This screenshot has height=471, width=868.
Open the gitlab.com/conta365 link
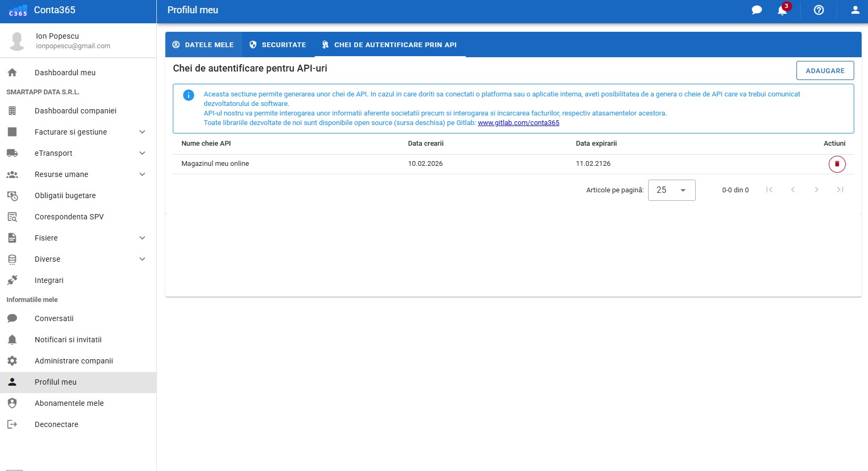[x=518, y=123]
